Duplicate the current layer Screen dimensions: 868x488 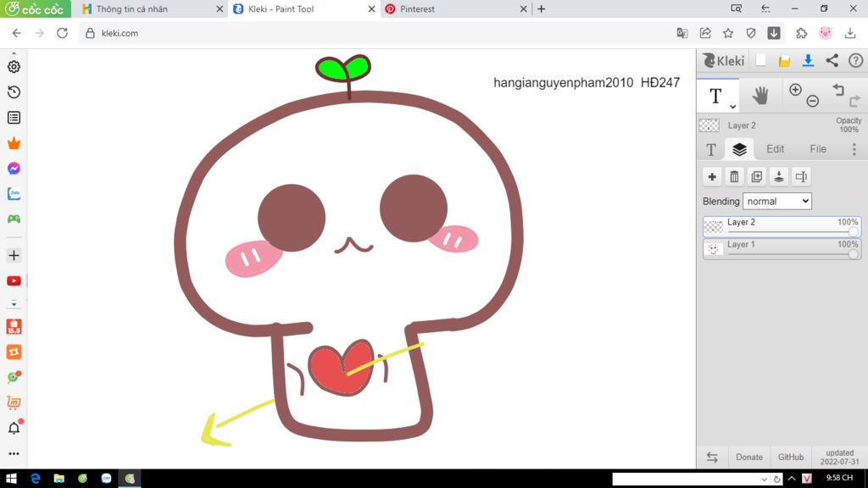(x=756, y=177)
